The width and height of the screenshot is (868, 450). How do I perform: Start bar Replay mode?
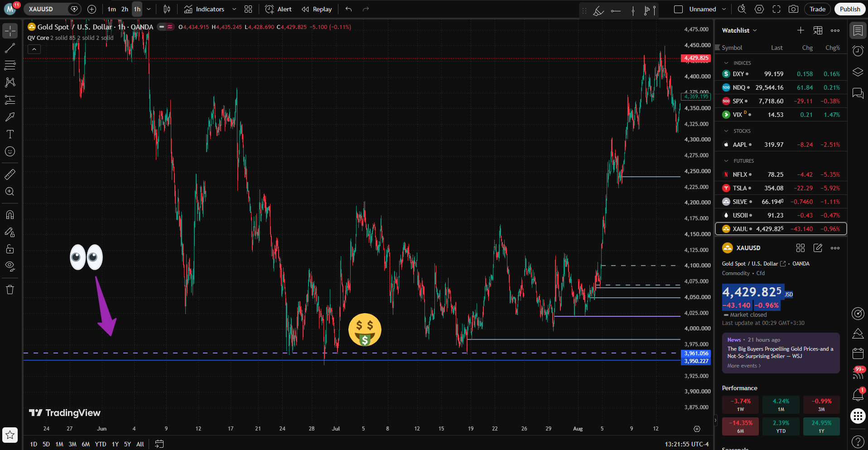point(317,9)
